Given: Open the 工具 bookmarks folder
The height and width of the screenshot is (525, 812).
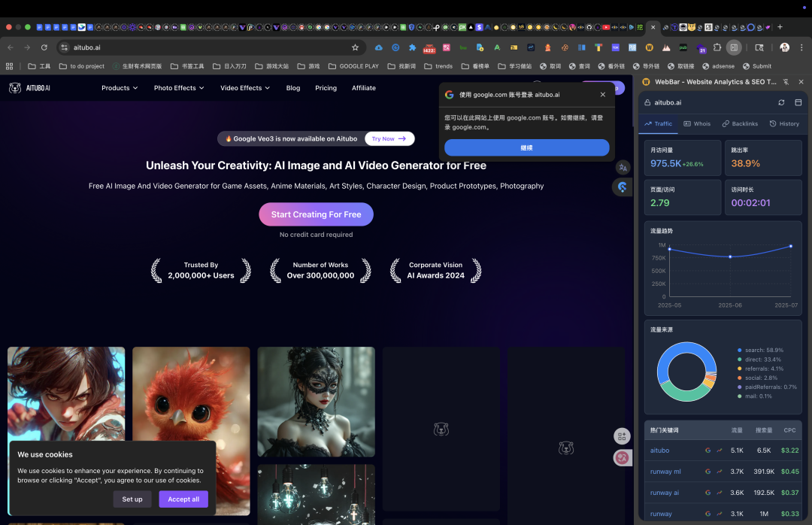Looking at the screenshot, I should pos(39,66).
